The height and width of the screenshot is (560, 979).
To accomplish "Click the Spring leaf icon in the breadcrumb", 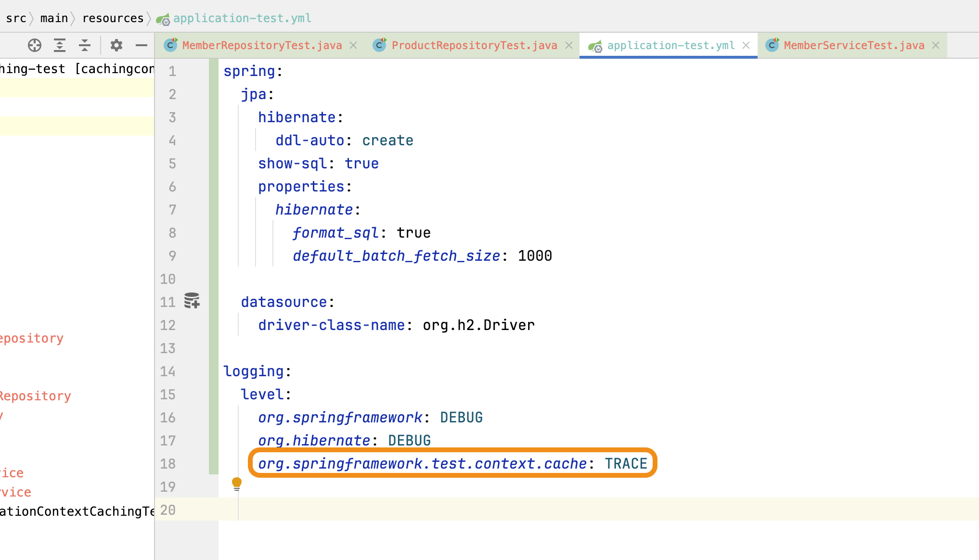I will point(163,19).
